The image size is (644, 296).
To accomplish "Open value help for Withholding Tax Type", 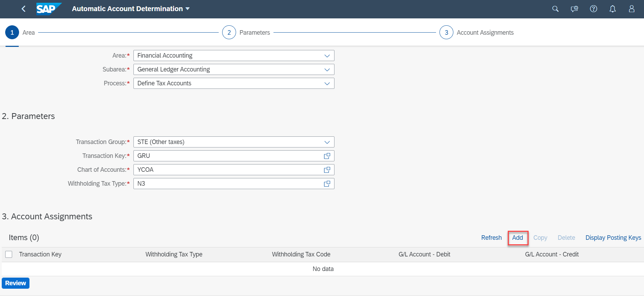I will tap(327, 184).
